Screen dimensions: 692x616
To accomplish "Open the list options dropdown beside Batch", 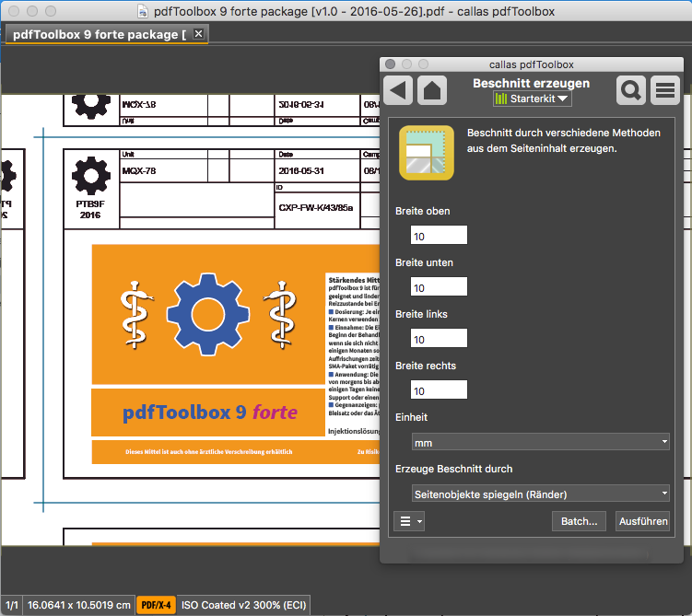I will [409, 521].
